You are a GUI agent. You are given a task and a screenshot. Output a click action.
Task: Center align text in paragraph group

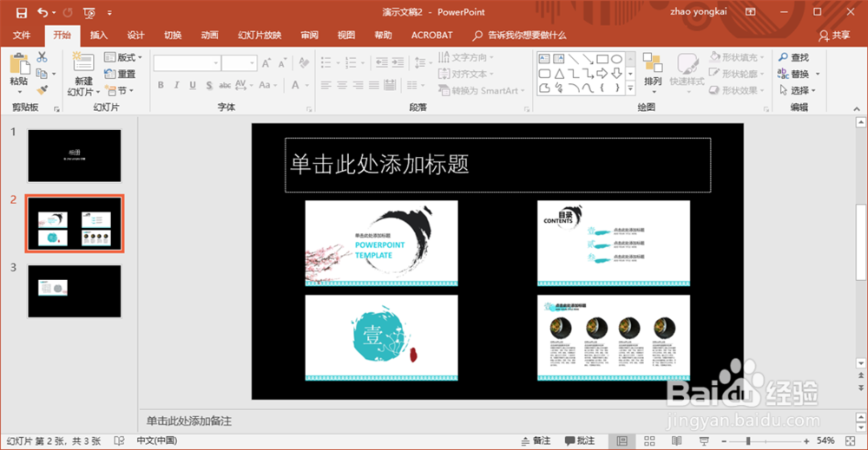pyautogui.click(x=342, y=85)
